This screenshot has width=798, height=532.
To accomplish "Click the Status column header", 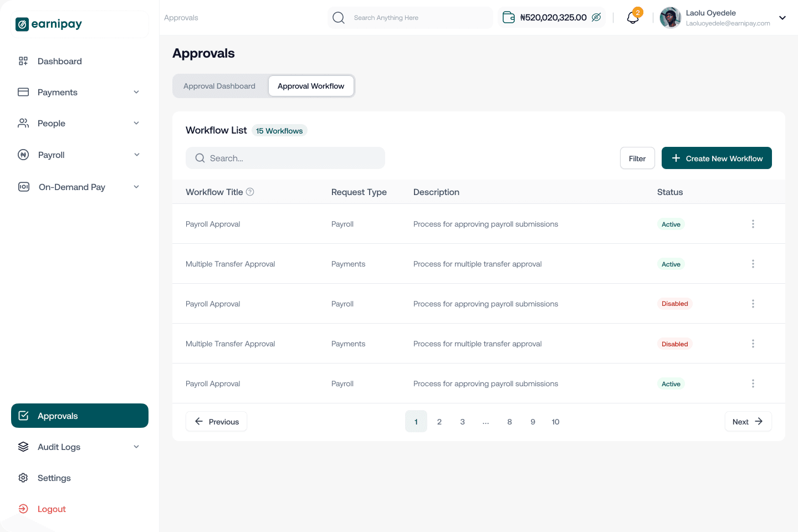I will click(x=670, y=192).
